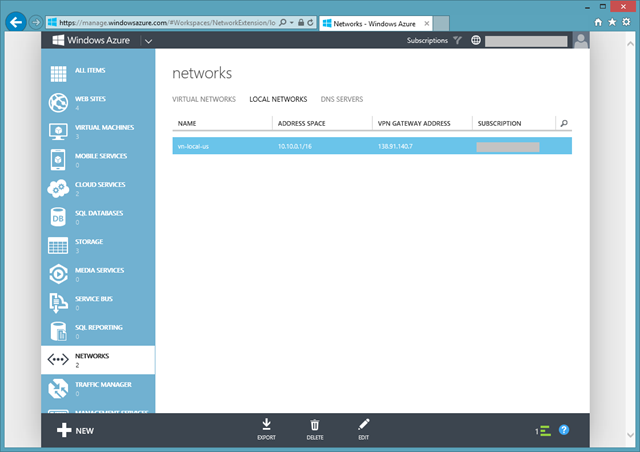Refresh the page with reload icon
Image resolution: width=640 pixels, height=452 pixels.
(310, 23)
